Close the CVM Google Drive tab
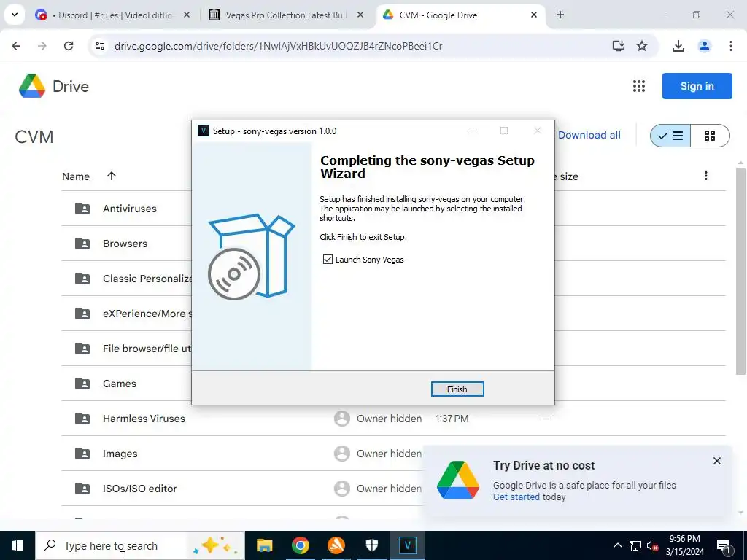This screenshot has height=560, width=747. (534, 15)
